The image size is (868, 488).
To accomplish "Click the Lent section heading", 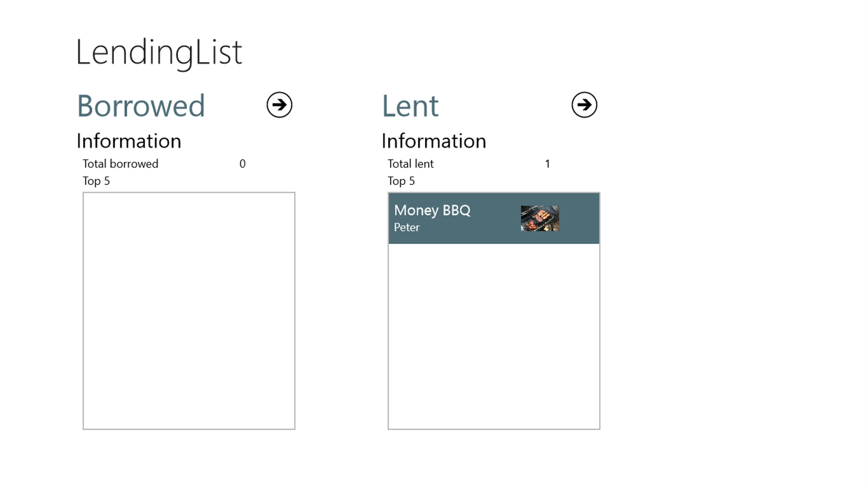I will [x=410, y=106].
